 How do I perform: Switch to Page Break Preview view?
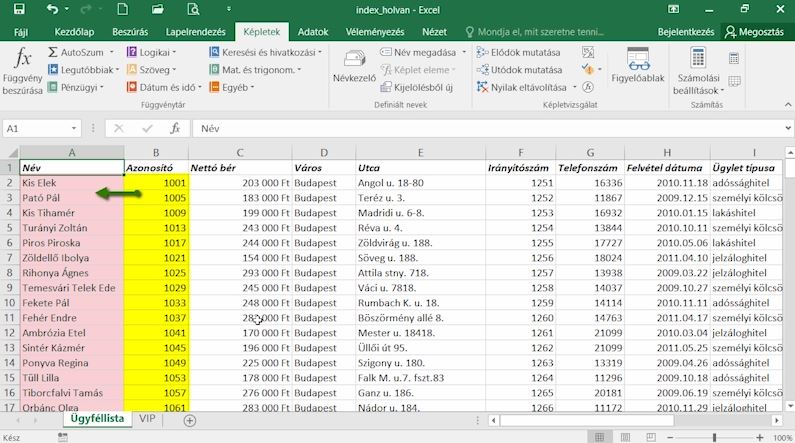point(651,437)
